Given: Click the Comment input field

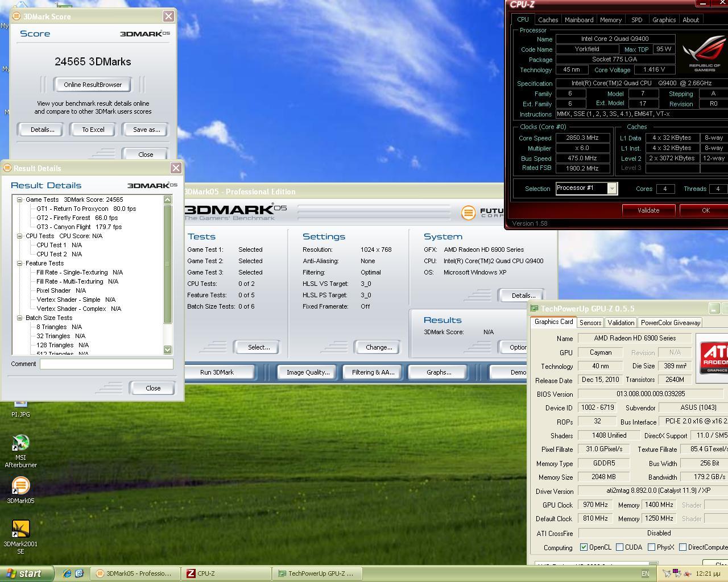Looking at the screenshot, I should (106, 364).
